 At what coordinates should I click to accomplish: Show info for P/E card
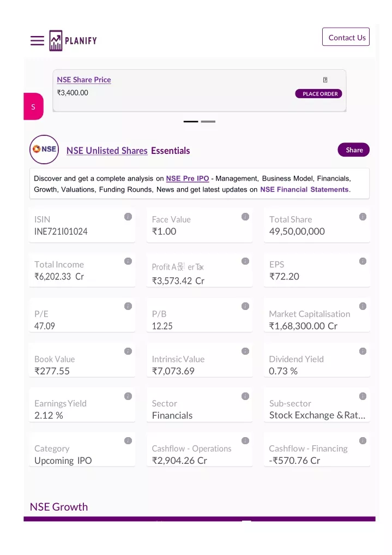click(128, 306)
